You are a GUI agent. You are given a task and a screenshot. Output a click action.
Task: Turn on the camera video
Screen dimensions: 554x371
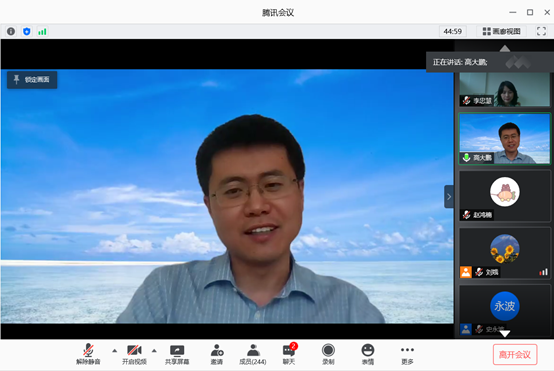point(134,354)
